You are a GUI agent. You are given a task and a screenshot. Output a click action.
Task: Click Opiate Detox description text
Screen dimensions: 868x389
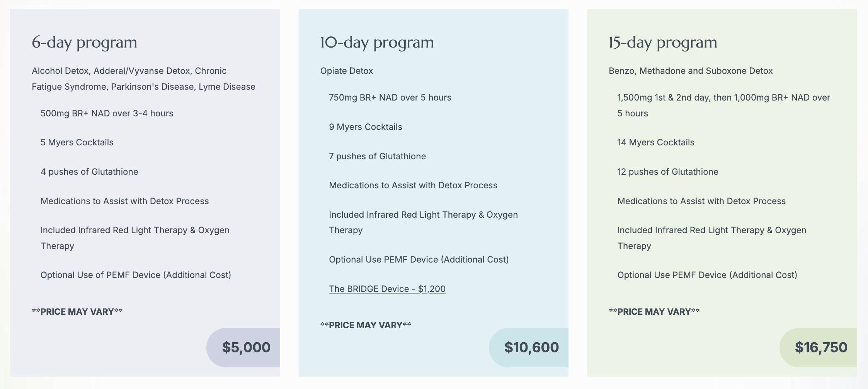click(x=346, y=71)
